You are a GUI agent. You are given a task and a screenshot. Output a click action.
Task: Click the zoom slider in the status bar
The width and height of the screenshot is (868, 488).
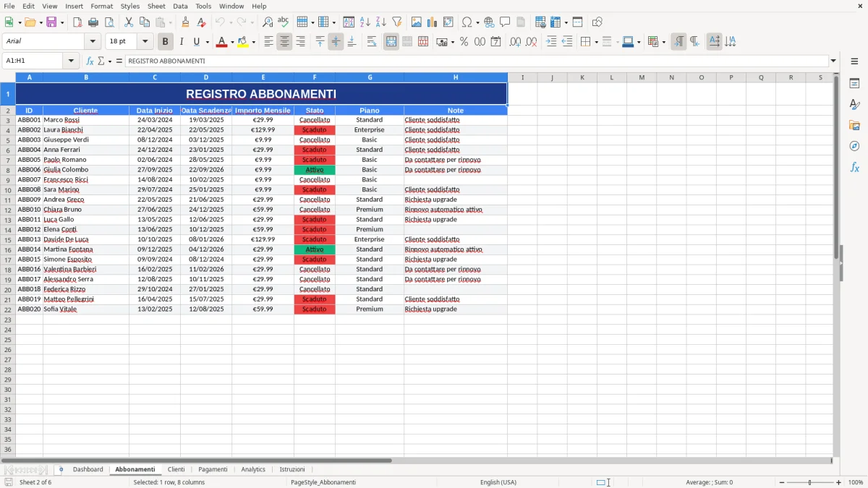[x=808, y=482]
